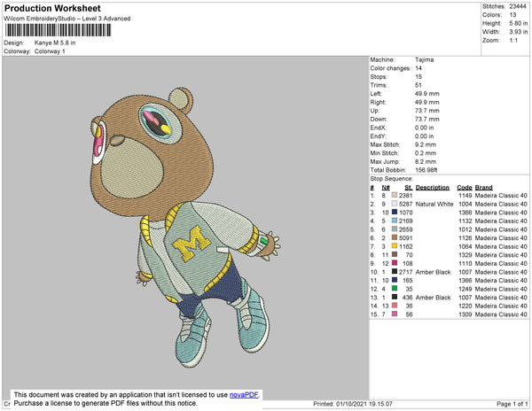Screen dimensions: 532x411
Task: Click the Stitches value 23444
Action: click(518, 6)
